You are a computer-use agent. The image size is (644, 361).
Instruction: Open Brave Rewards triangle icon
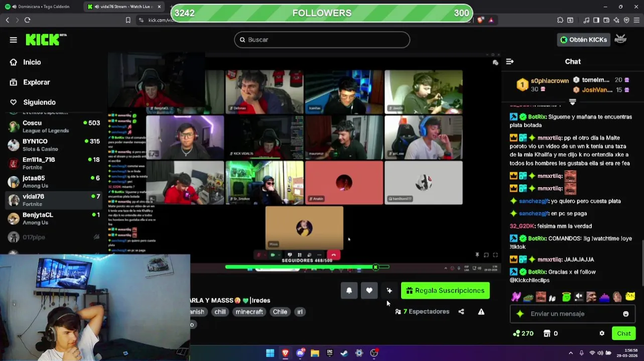coord(491,20)
